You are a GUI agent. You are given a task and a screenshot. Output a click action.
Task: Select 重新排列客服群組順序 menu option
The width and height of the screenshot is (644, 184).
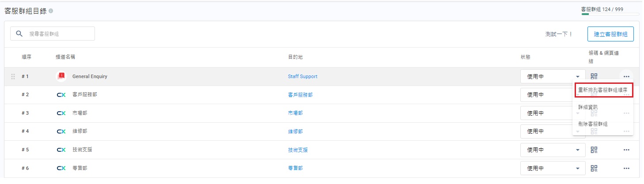(602, 90)
